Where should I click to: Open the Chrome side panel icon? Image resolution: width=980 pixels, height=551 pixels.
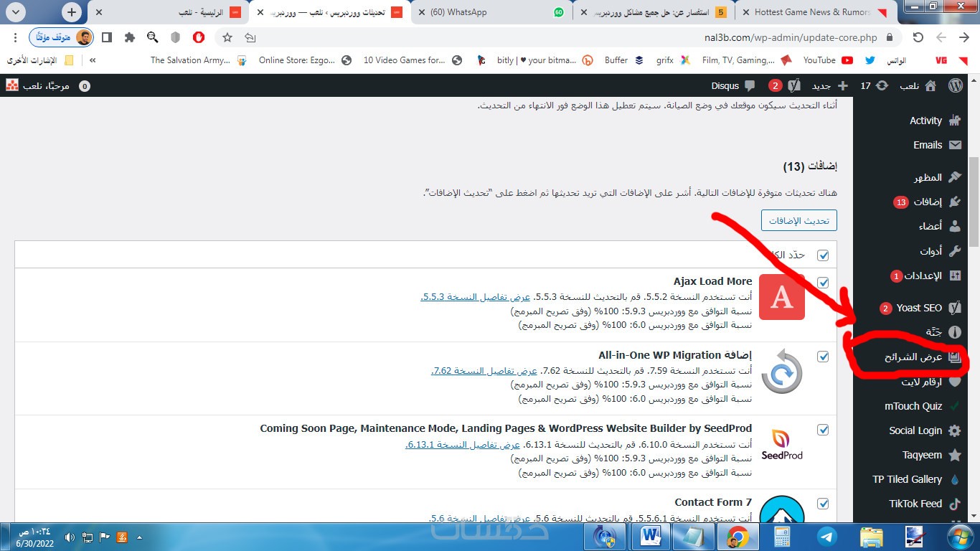pyautogui.click(x=106, y=37)
